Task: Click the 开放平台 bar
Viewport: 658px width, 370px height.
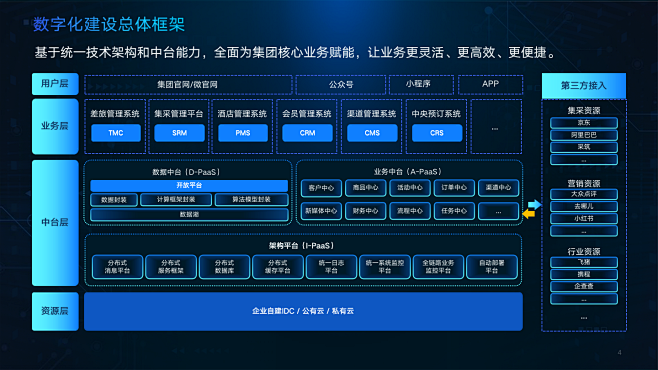Action: click(x=189, y=185)
